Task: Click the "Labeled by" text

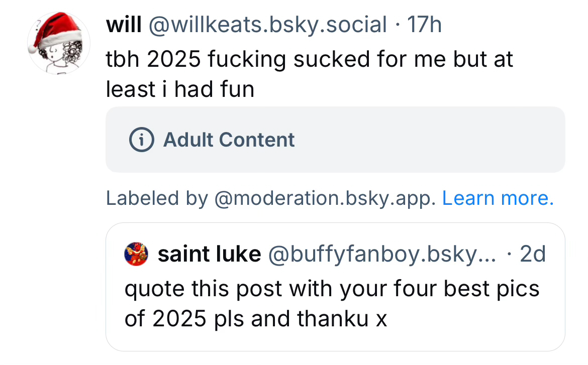Action: (x=156, y=199)
